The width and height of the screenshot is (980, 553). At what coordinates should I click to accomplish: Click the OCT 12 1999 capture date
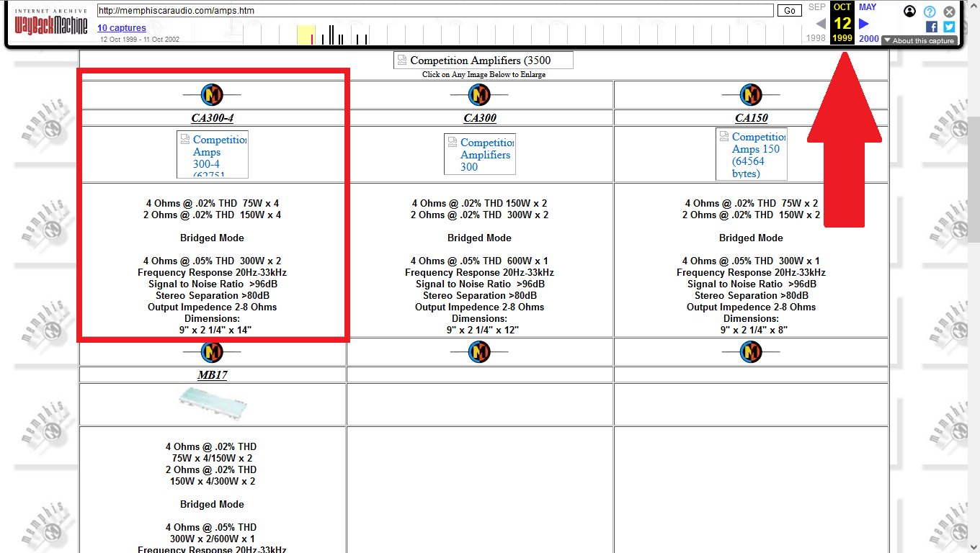tap(842, 23)
